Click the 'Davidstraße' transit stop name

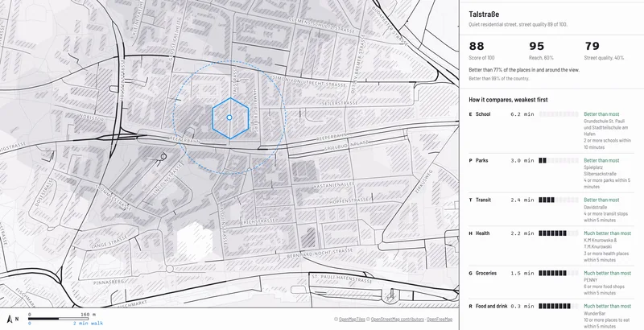point(594,208)
